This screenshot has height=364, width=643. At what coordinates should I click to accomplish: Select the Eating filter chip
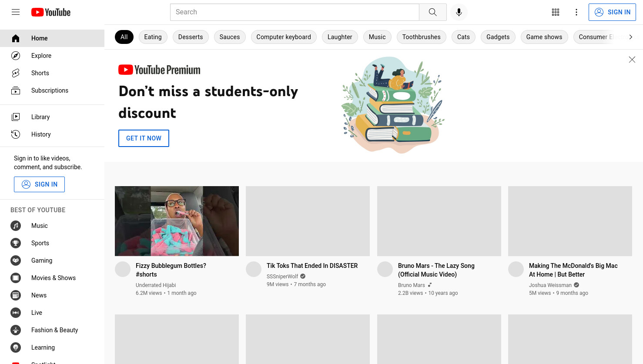click(153, 37)
